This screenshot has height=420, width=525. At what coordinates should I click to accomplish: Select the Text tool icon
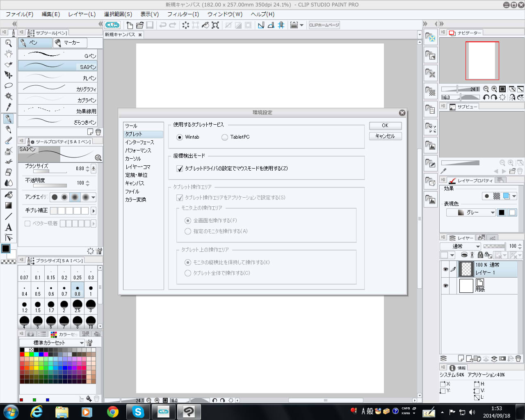pos(8,227)
